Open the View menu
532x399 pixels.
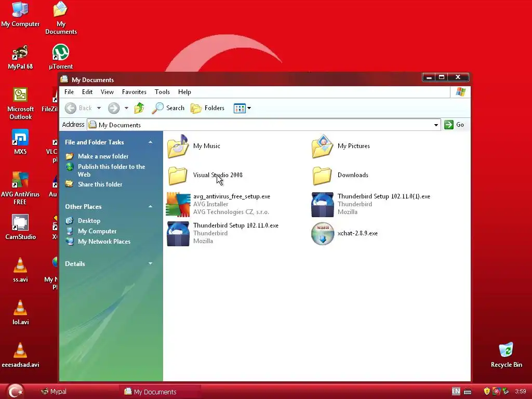[x=107, y=92]
